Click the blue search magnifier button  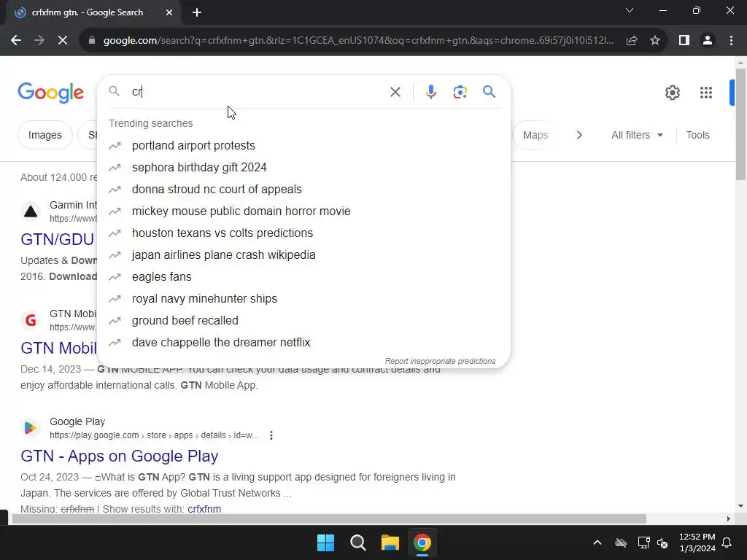[x=489, y=91]
